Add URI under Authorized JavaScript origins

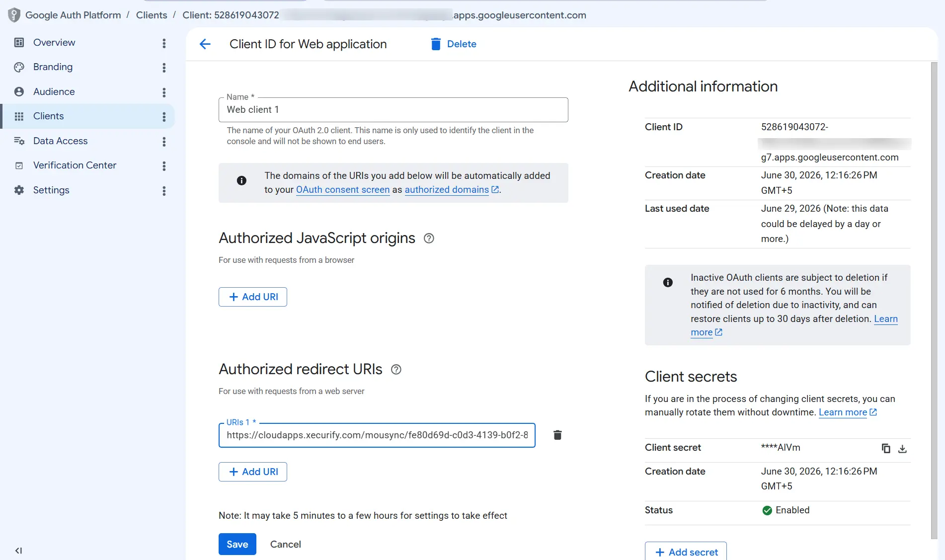pos(253,297)
